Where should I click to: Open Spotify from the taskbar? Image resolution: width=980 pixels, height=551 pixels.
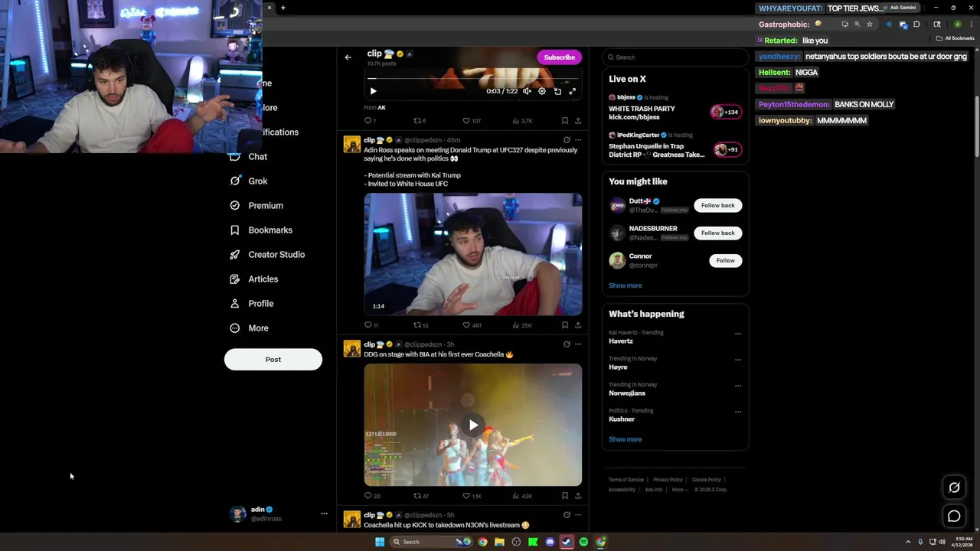pyautogui.click(x=583, y=542)
